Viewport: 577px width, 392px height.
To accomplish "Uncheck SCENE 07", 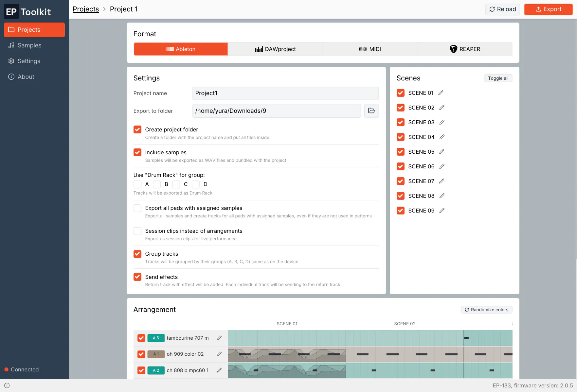I will click(401, 181).
